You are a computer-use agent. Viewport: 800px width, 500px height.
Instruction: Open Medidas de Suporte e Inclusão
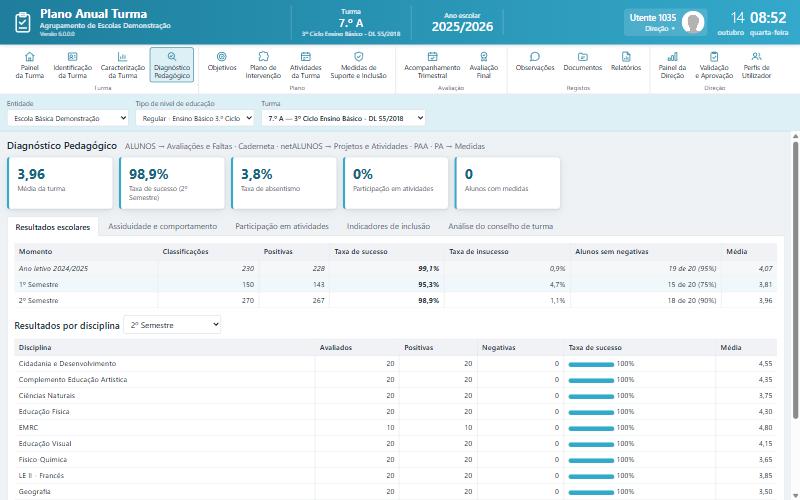click(358, 65)
